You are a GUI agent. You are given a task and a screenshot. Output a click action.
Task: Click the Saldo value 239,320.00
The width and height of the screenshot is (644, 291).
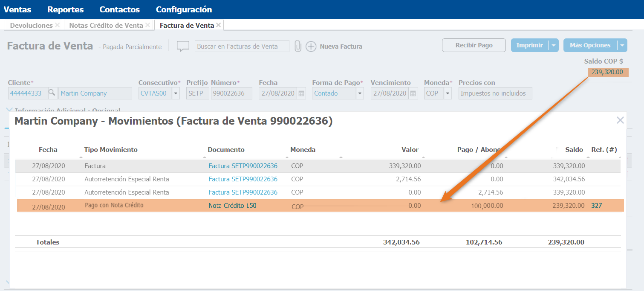tap(608, 72)
